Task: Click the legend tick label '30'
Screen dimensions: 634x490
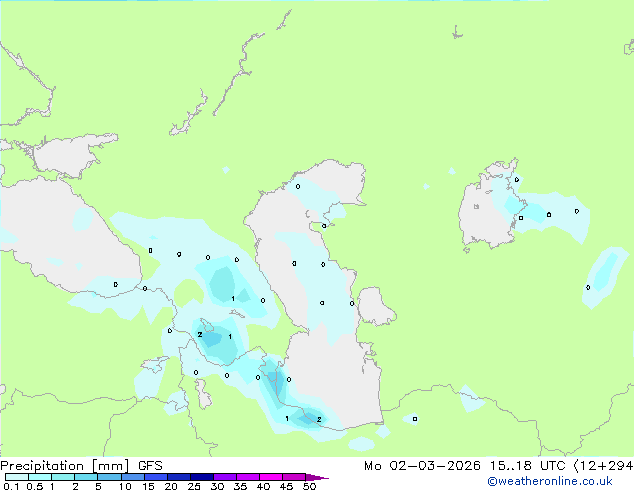Action: click(217, 486)
